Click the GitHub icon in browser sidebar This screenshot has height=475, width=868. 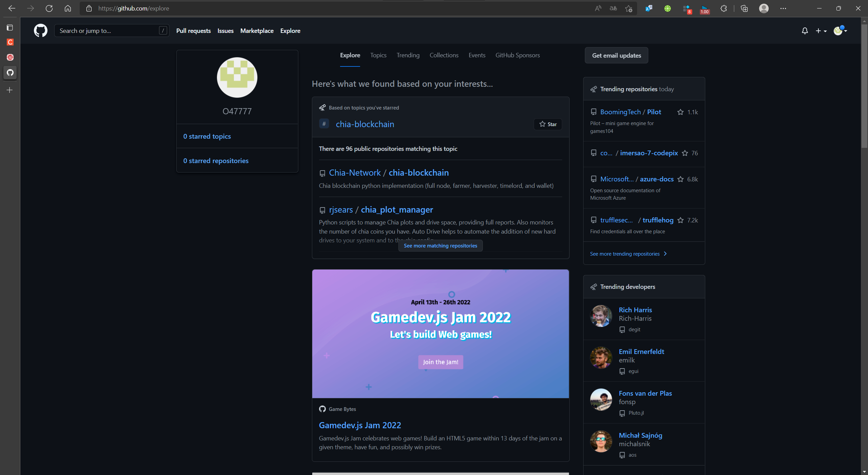pyautogui.click(x=10, y=73)
